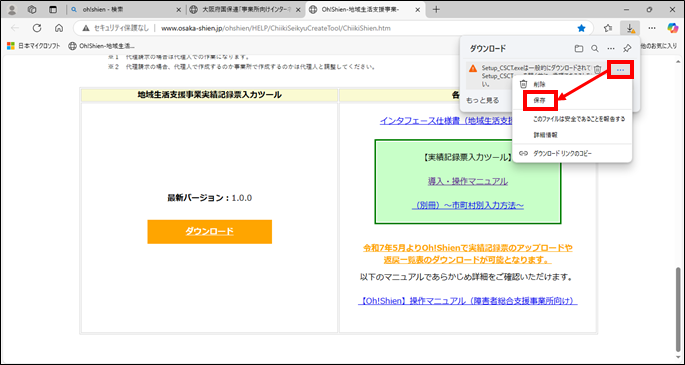Open the tab actions menu icon
This screenshot has height=365, width=685.
point(53,10)
